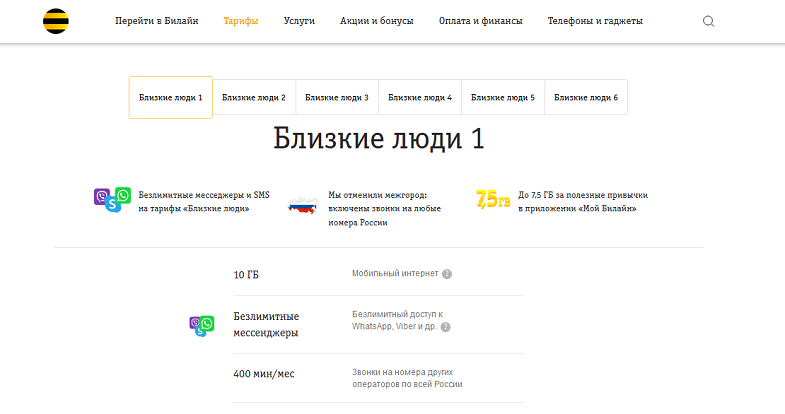The image size is (785, 414).
Task: Open the 'Перейти в Билайн' menu
Action: [157, 21]
